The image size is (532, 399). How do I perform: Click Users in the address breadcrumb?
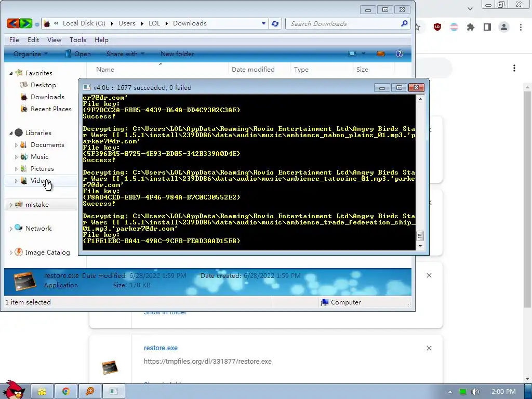click(127, 23)
